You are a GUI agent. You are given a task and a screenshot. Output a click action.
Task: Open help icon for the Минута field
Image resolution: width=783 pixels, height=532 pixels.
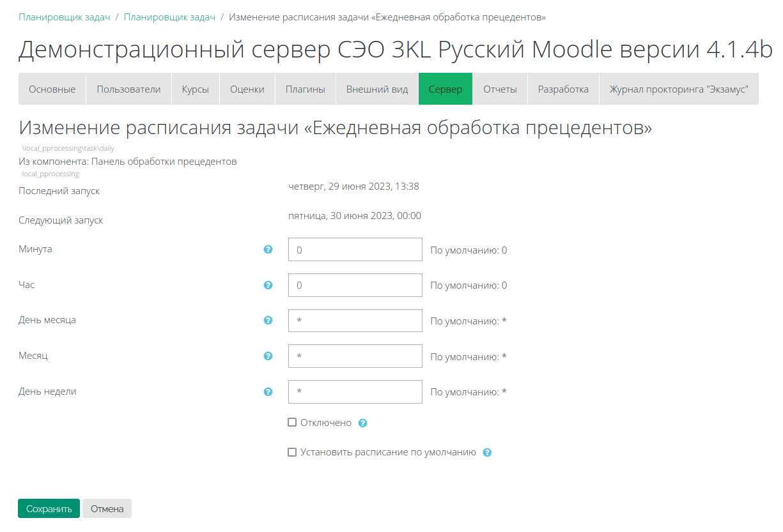point(268,249)
